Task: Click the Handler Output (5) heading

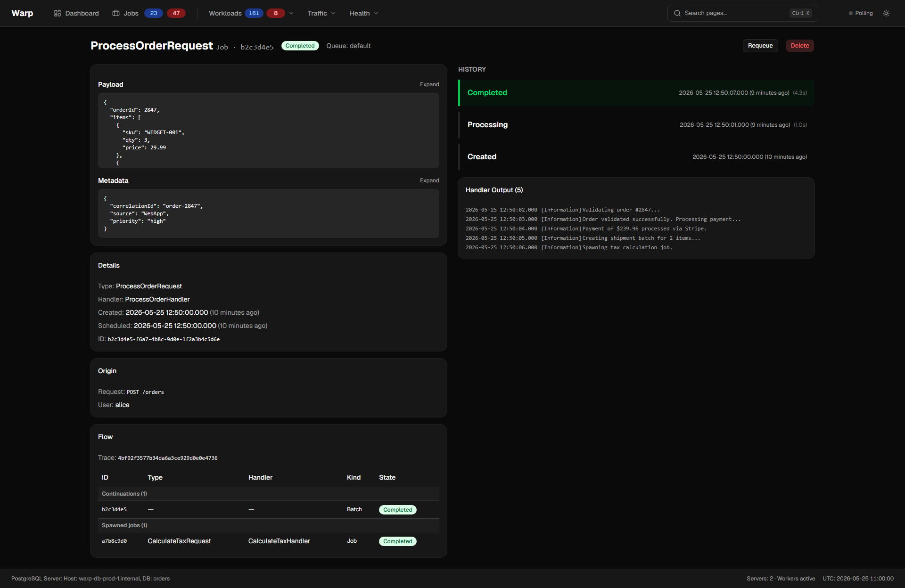Action: coord(494,190)
